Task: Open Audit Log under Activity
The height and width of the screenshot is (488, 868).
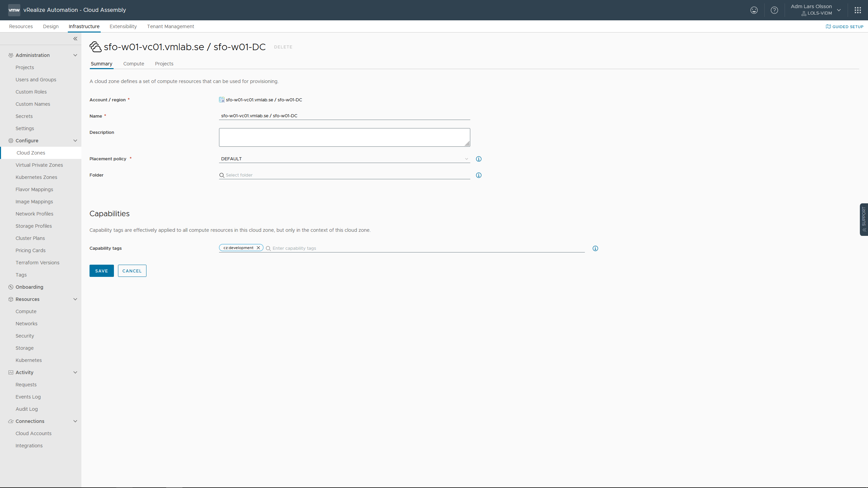Action: coord(27,409)
